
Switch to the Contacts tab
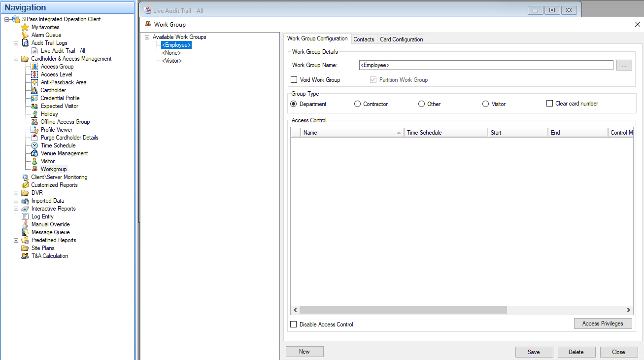[364, 39]
